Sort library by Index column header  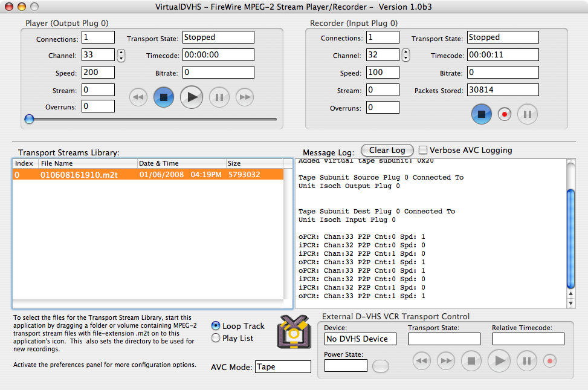point(25,163)
